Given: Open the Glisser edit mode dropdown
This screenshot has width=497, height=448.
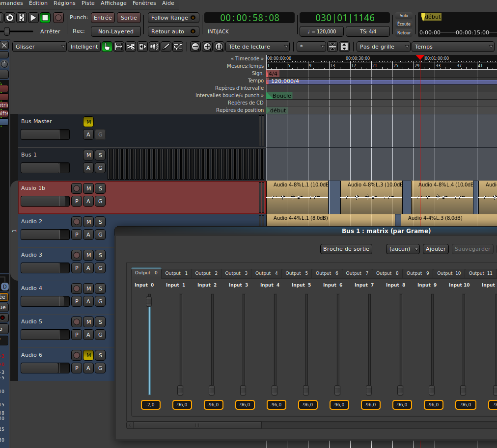Looking at the screenshot, I should [x=39, y=47].
